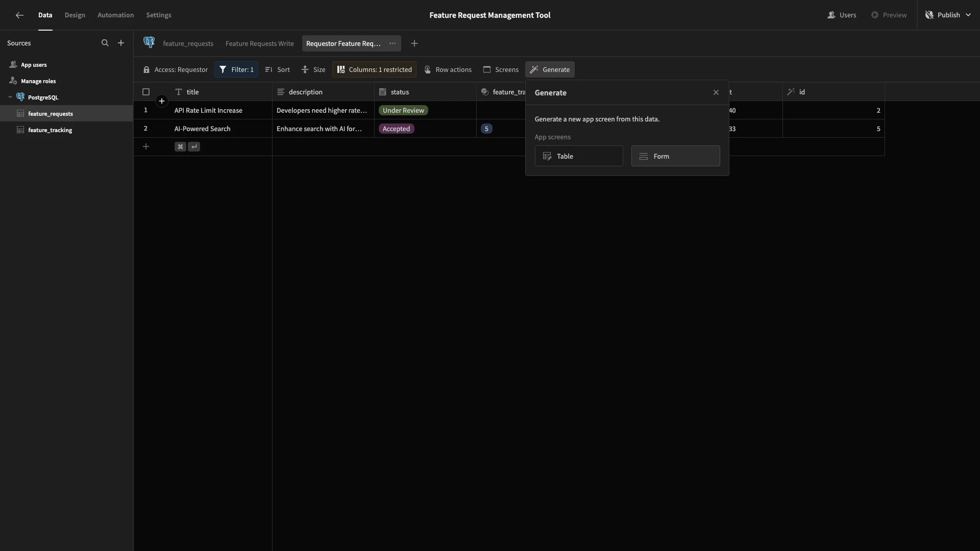Select the App users source
The width and height of the screenshot is (980, 551).
[x=66, y=65]
